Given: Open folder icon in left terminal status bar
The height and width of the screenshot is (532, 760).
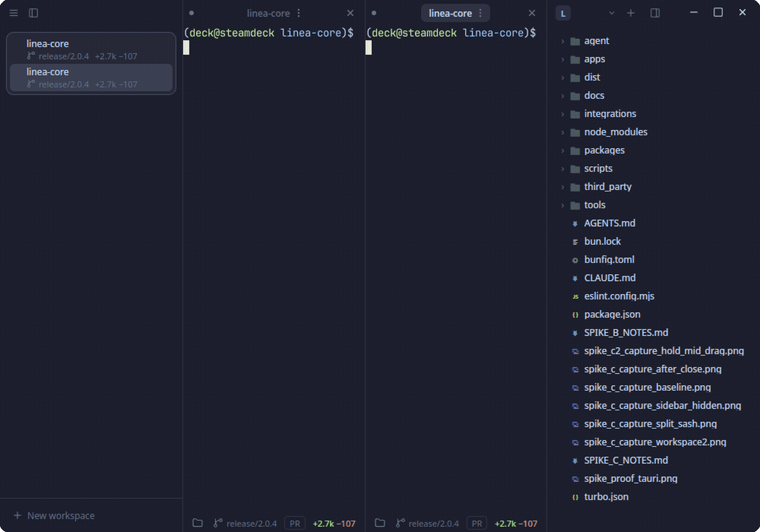Looking at the screenshot, I should click(x=198, y=523).
